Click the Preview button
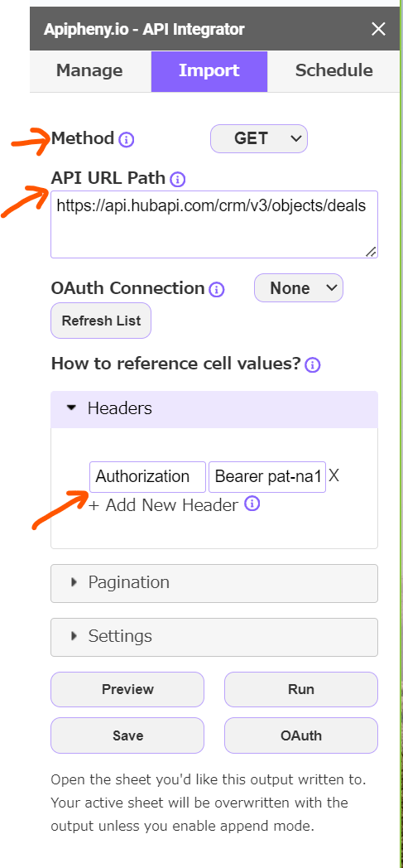Screen dimensions: 403x868 [x=127, y=689]
